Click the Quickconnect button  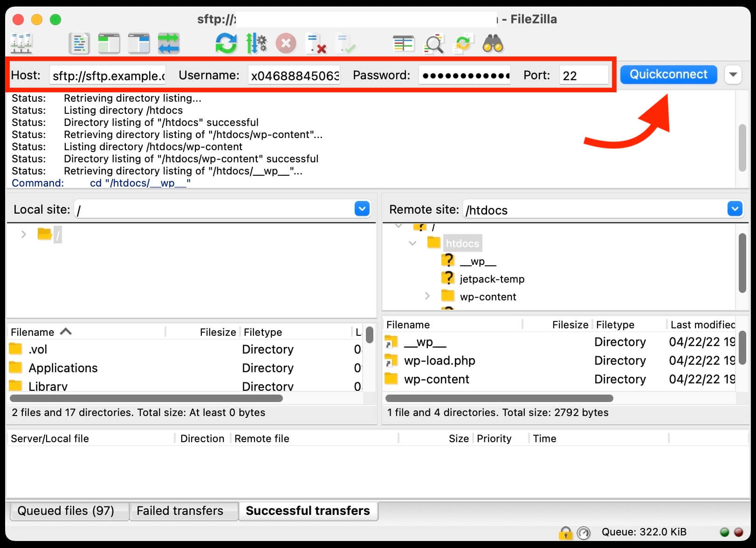(x=668, y=75)
